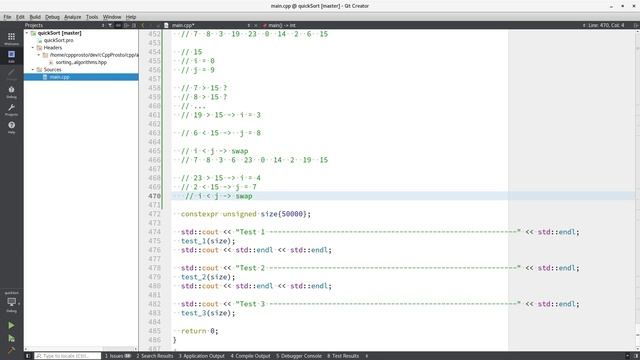The image size is (640, 360).
Task: Open the Search Results pane
Action: (x=155, y=356)
